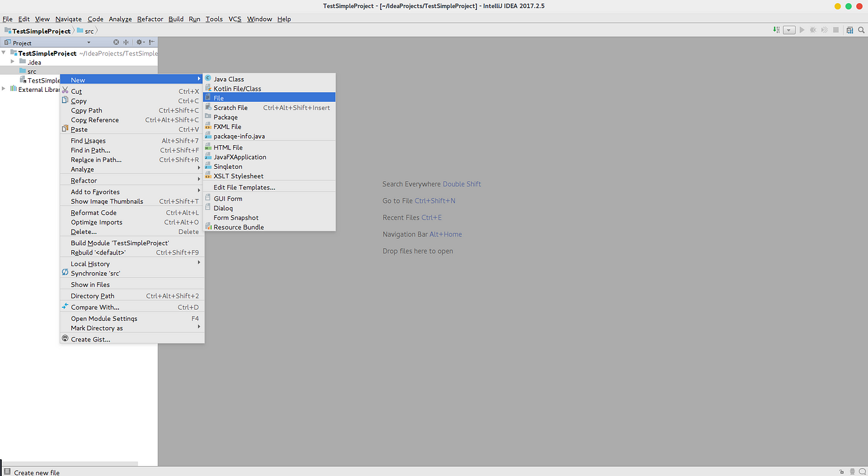Click the Debug bug icon

[813, 30]
